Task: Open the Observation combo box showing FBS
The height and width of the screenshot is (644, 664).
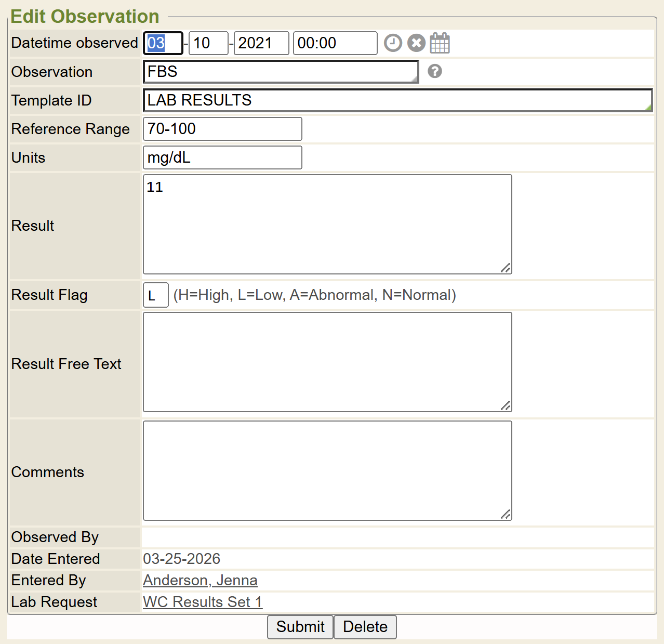Action: click(x=281, y=72)
